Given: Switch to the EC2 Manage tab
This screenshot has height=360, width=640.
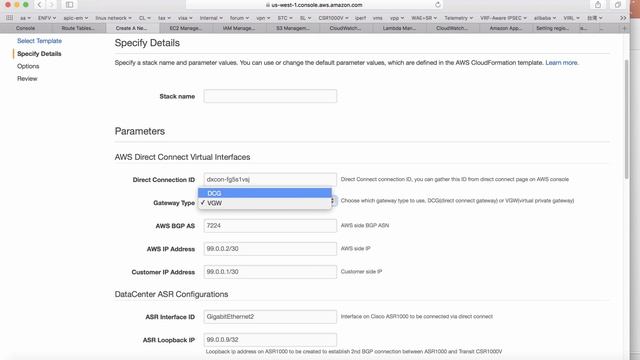Looking at the screenshot, I should [185, 28].
